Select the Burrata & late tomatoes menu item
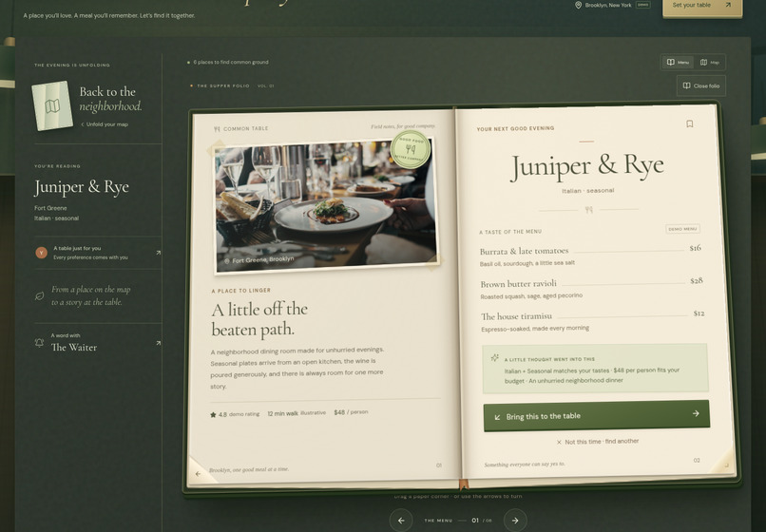766x532 pixels. click(x=590, y=256)
